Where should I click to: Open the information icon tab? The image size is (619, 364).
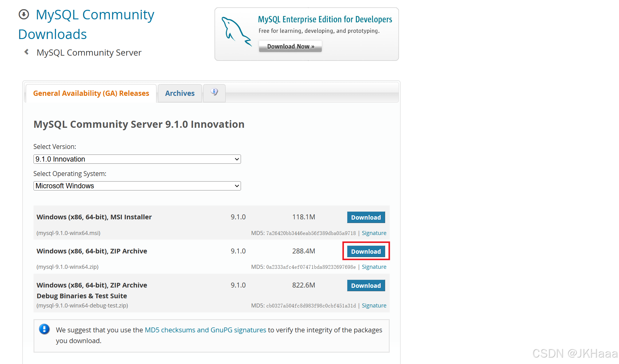click(214, 93)
